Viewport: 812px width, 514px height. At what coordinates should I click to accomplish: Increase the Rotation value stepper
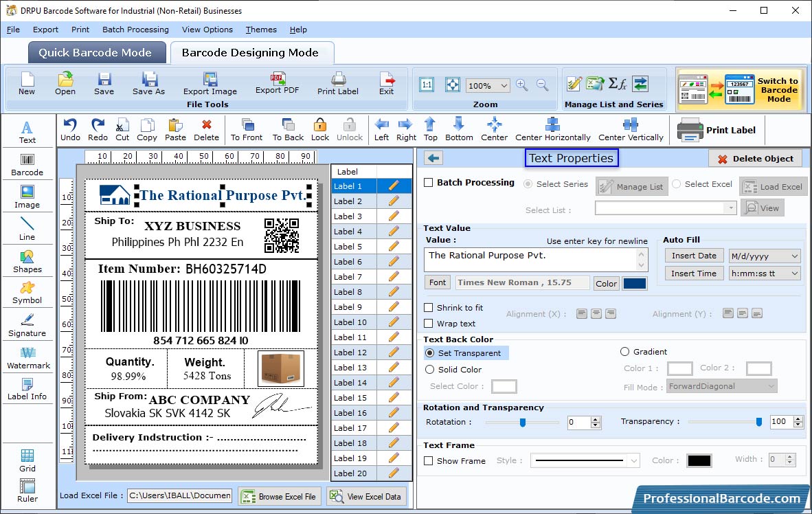[596, 419]
